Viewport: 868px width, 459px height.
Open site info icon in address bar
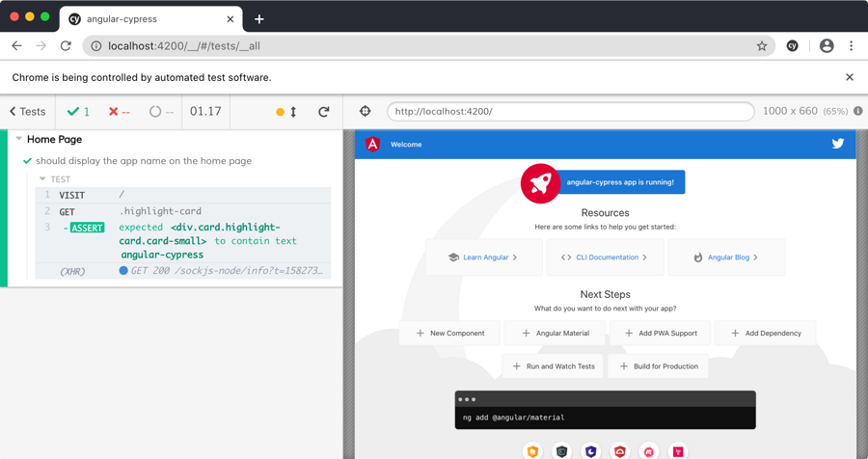[95, 46]
